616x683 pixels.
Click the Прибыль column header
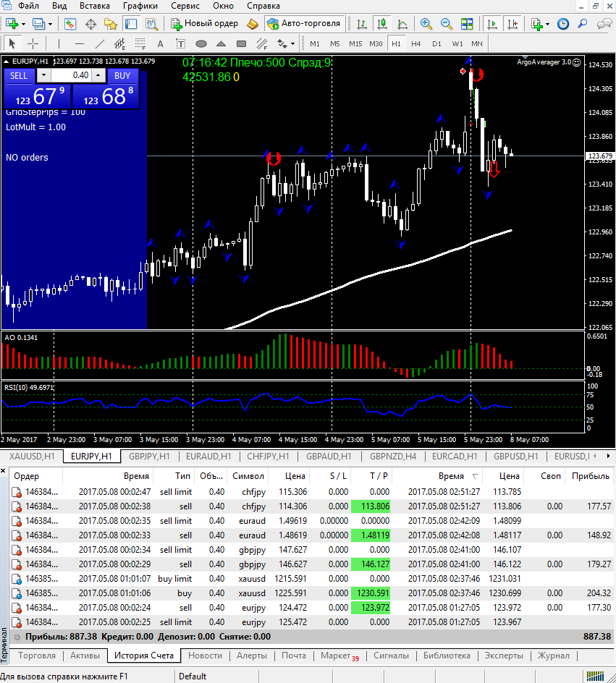click(590, 476)
